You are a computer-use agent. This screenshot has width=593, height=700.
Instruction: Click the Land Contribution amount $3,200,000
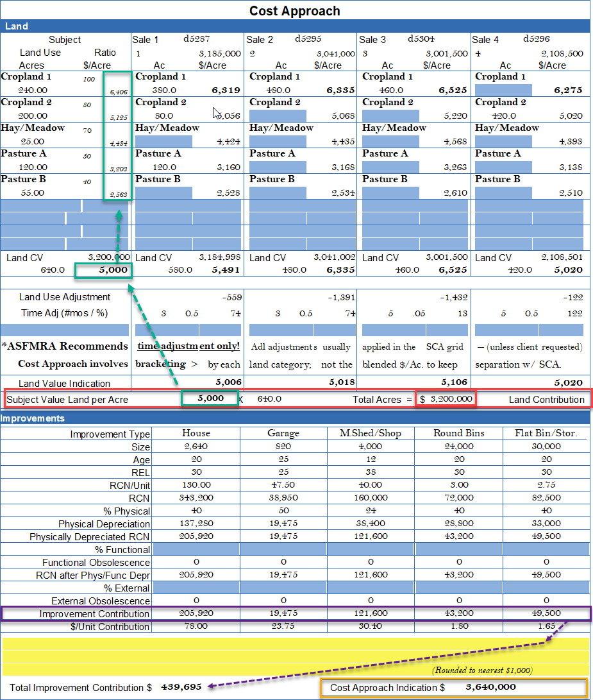pos(446,399)
